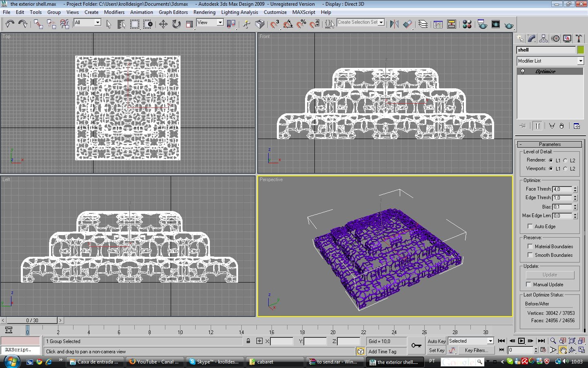Image resolution: width=588 pixels, height=368 pixels.
Task: Select Renderer L2 radio button
Action: (x=566, y=160)
